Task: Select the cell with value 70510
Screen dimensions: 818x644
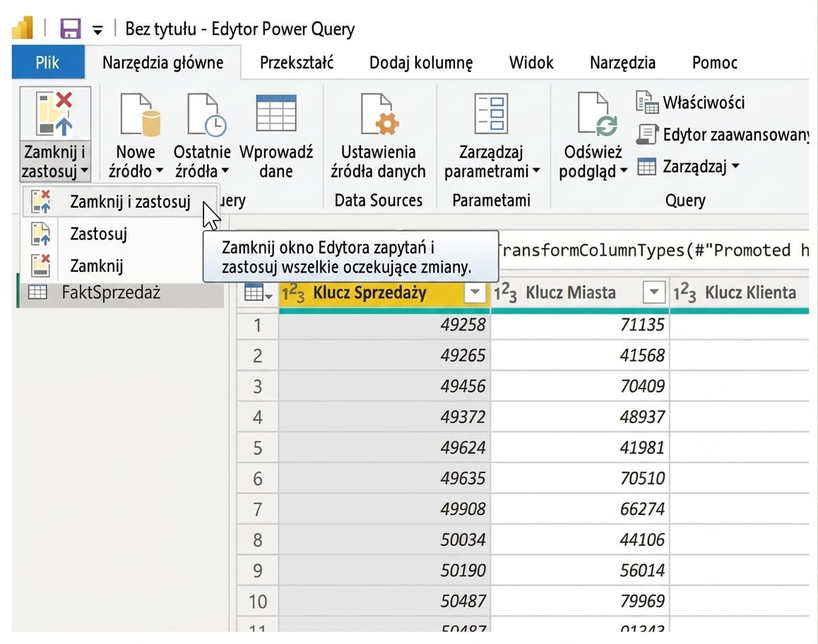Action: click(580, 479)
